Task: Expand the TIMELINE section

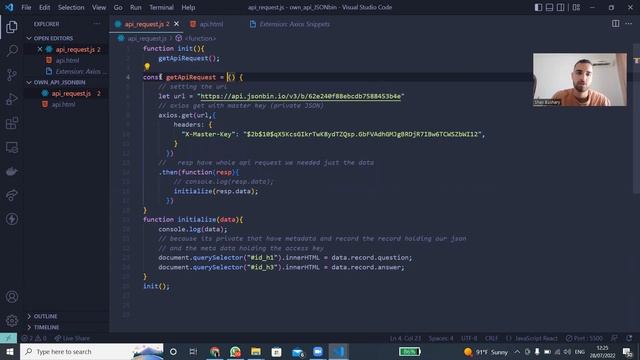Action: click(x=46, y=327)
